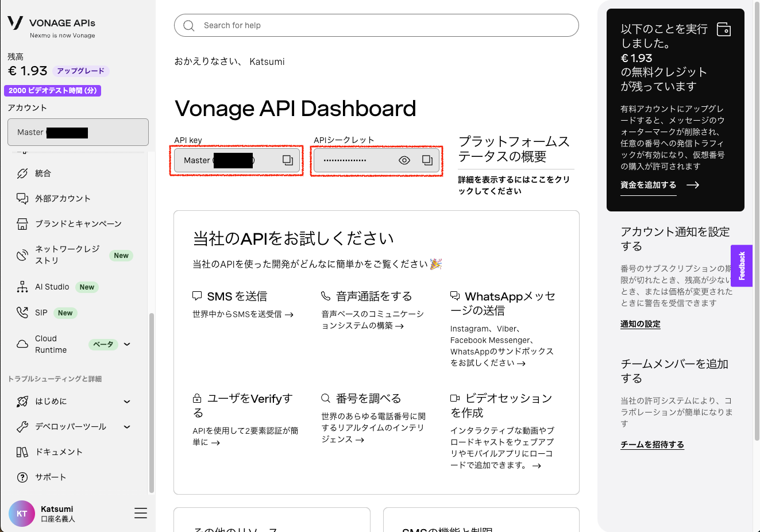The width and height of the screenshot is (760, 532).
Task: Click the チームを招待する link
Action: click(653, 445)
